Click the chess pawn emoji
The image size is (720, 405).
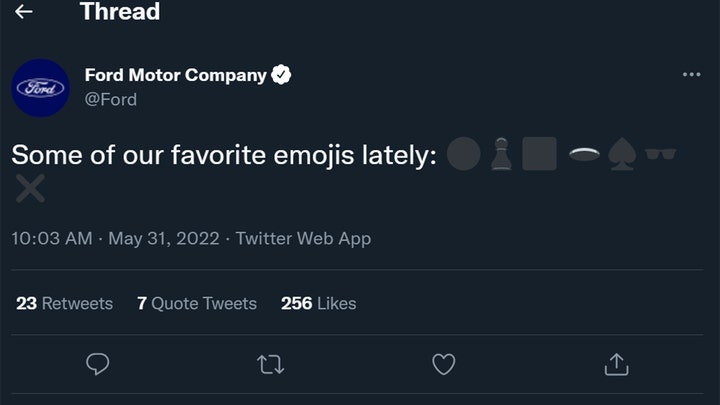[x=502, y=154]
